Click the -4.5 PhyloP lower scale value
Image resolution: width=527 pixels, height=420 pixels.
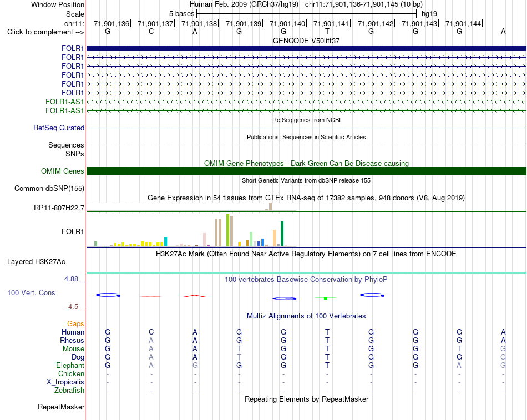tap(72, 307)
